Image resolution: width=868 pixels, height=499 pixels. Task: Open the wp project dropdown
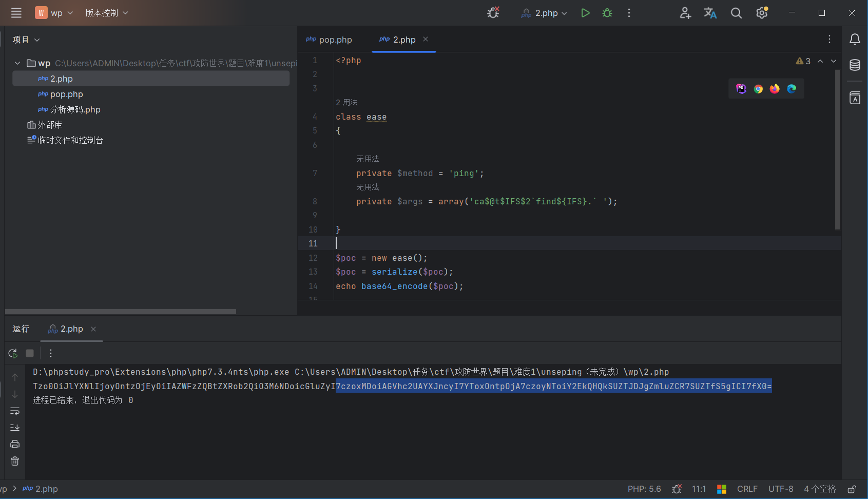(54, 13)
